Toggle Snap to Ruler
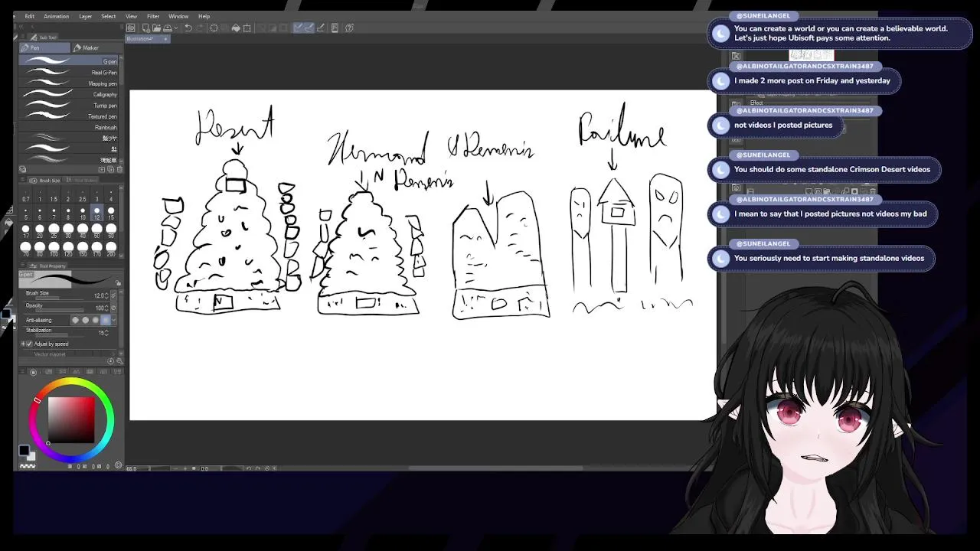Image resolution: width=980 pixels, height=551 pixels. point(298,28)
